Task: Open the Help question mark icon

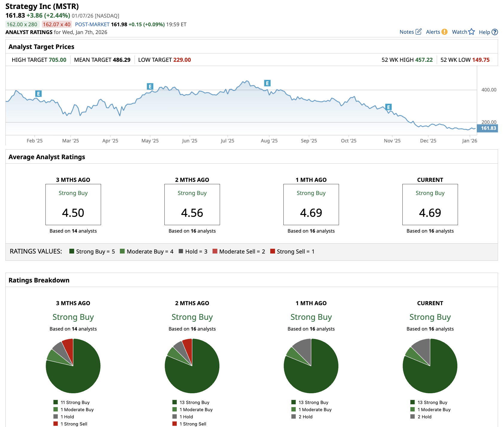Action: tap(495, 32)
